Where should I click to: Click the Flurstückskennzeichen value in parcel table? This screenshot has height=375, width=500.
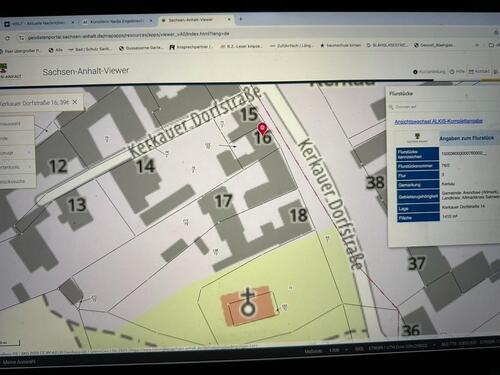(x=464, y=153)
